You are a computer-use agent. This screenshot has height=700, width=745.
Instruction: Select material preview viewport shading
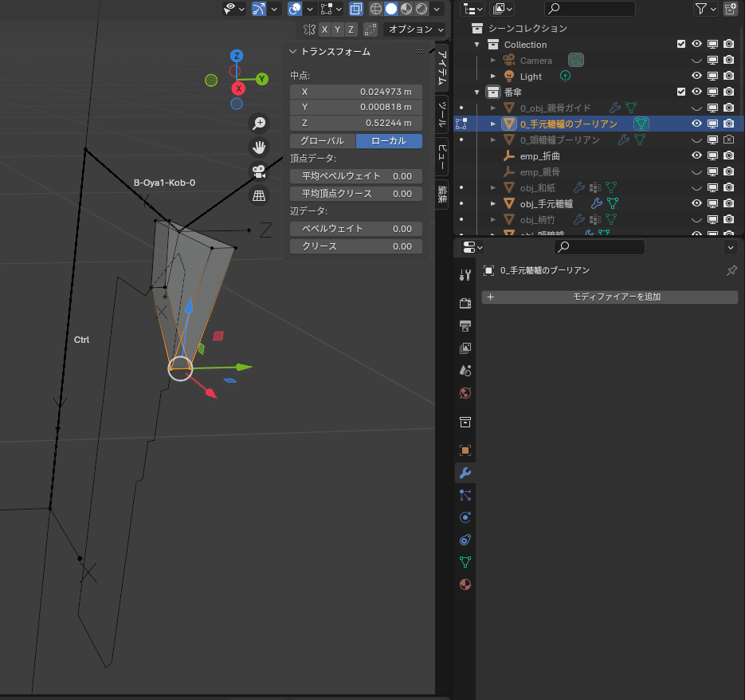[x=406, y=9]
